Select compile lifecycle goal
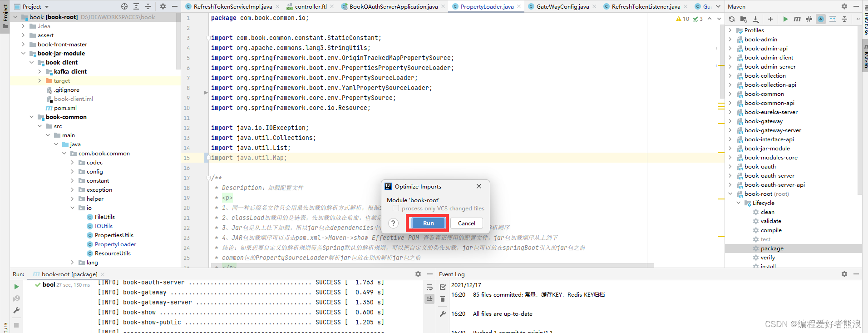This screenshot has height=333, width=868. pos(771,230)
